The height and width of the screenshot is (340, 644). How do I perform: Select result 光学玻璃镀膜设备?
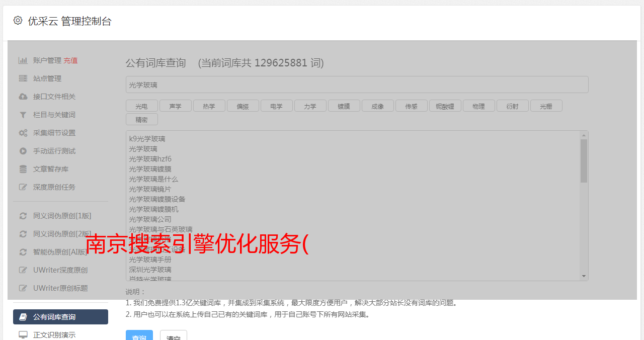point(157,199)
